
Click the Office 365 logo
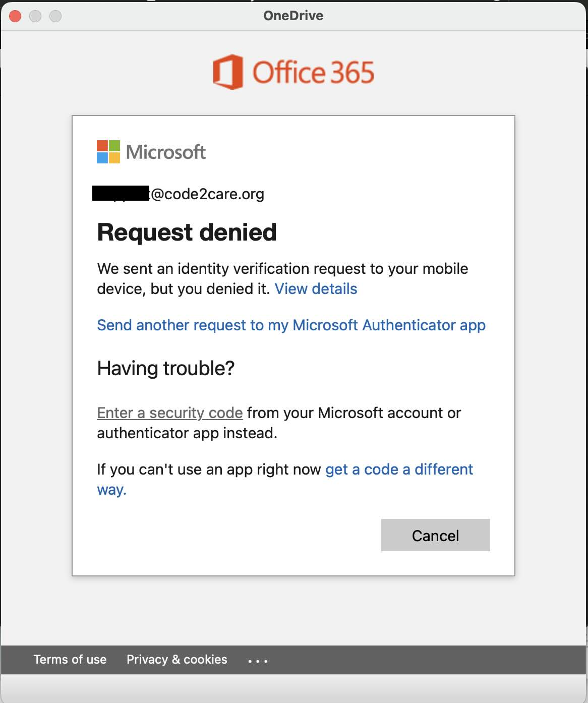pos(293,72)
